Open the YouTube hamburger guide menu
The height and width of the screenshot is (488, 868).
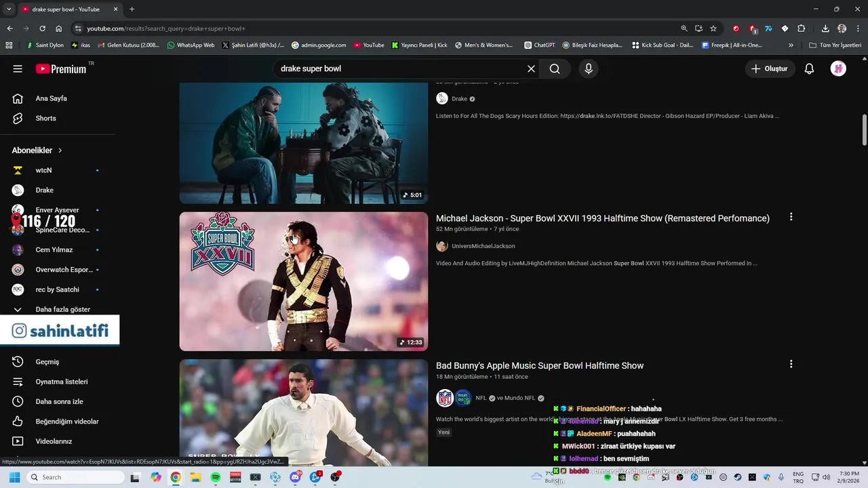pyautogui.click(x=18, y=68)
